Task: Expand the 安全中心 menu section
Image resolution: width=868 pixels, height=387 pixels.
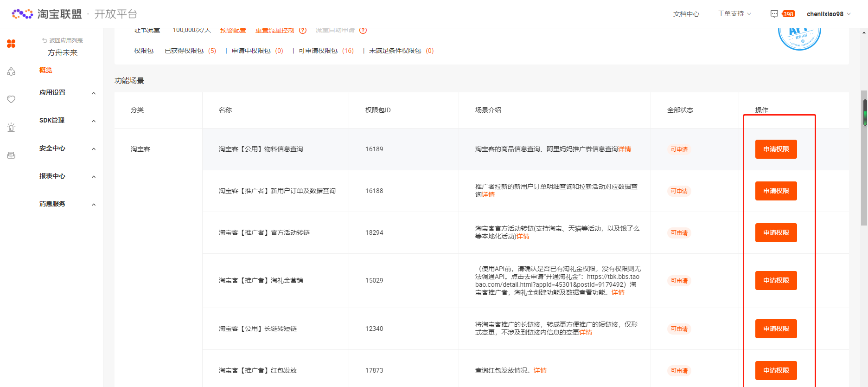Action: tap(68, 148)
